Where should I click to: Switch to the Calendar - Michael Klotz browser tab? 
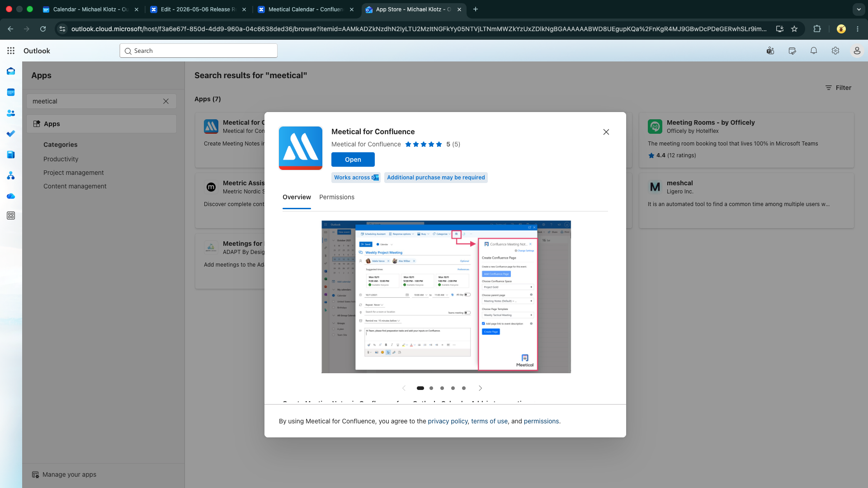(91, 9)
